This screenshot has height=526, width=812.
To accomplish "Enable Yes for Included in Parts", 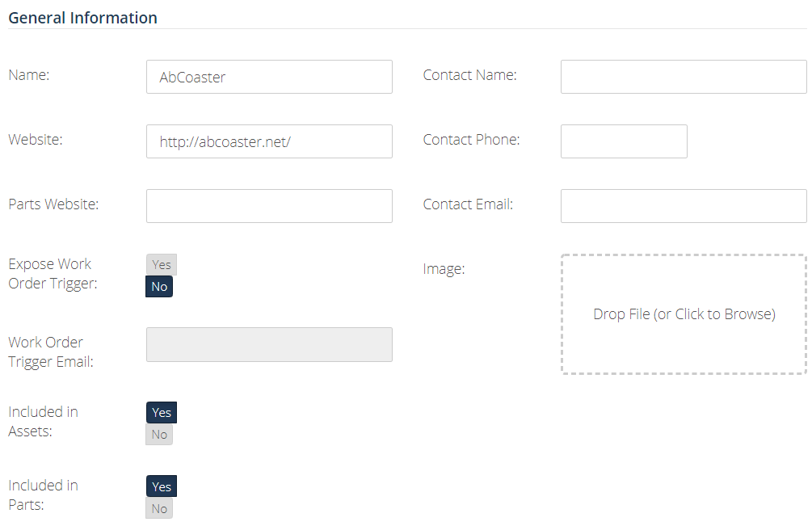I will [162, 486].
